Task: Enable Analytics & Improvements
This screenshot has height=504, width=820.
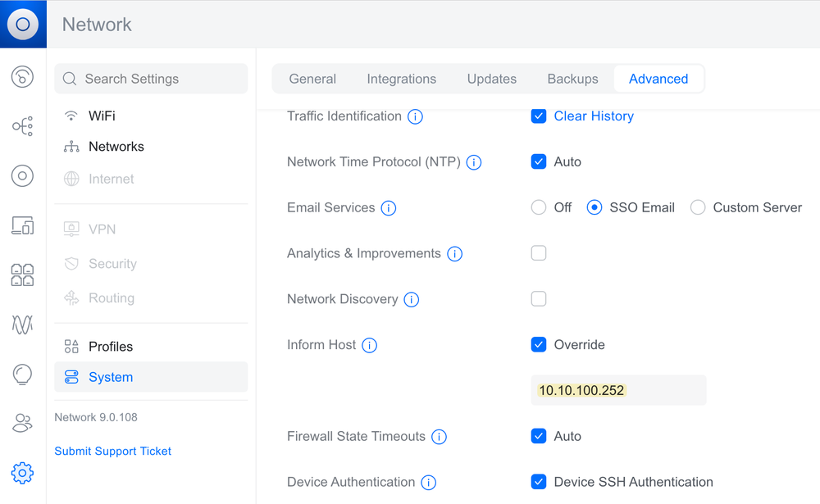Action: [539, 253]
